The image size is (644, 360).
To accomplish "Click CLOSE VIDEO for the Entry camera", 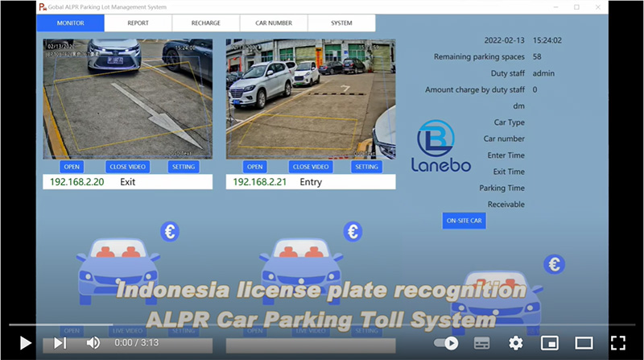I will click(x=311, y=167).
